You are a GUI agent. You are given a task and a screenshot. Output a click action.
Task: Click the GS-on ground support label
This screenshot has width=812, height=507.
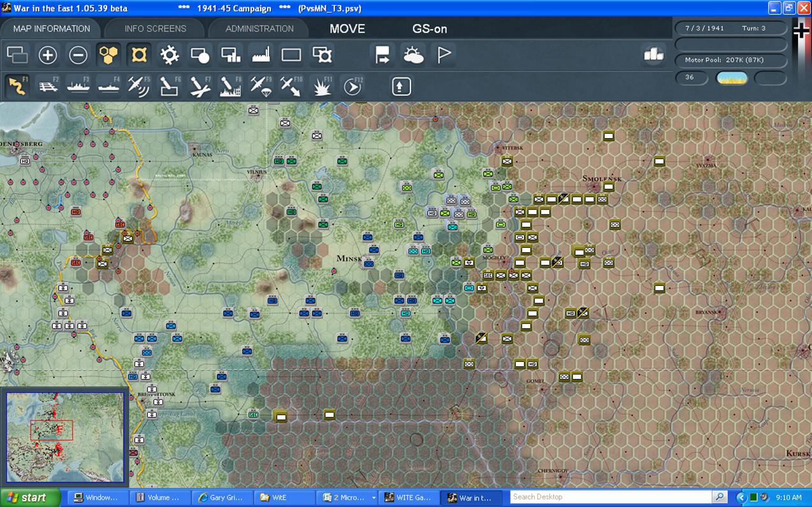(430, 29)
